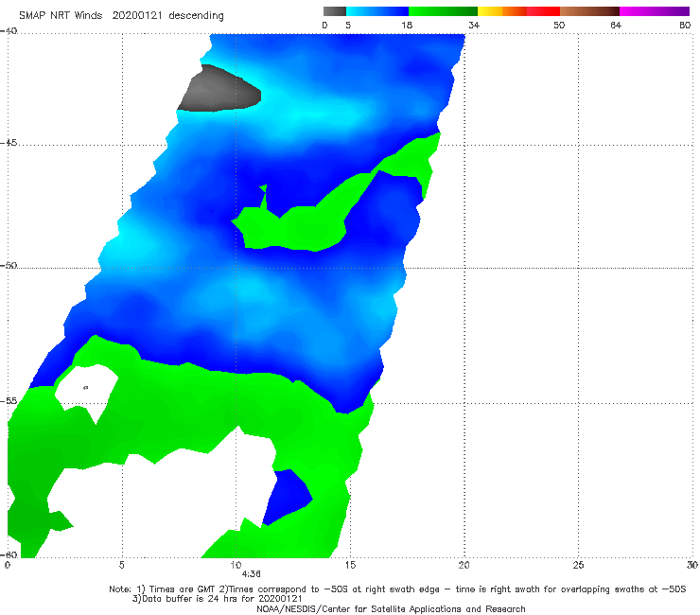Screen dimensions: 700x615
Task: Click the longitude axis label '20'
Action: point(464,565)
